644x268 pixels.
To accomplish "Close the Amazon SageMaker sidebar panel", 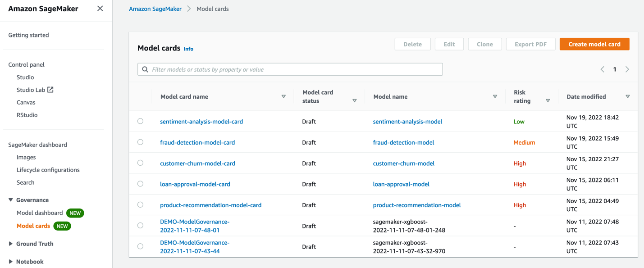I will [x=100, y=9].
